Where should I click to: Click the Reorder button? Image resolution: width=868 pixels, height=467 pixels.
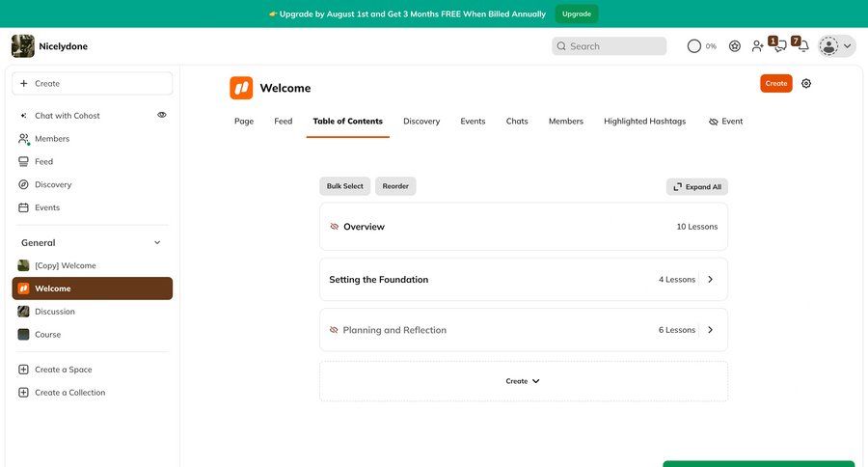coord(395,186)
